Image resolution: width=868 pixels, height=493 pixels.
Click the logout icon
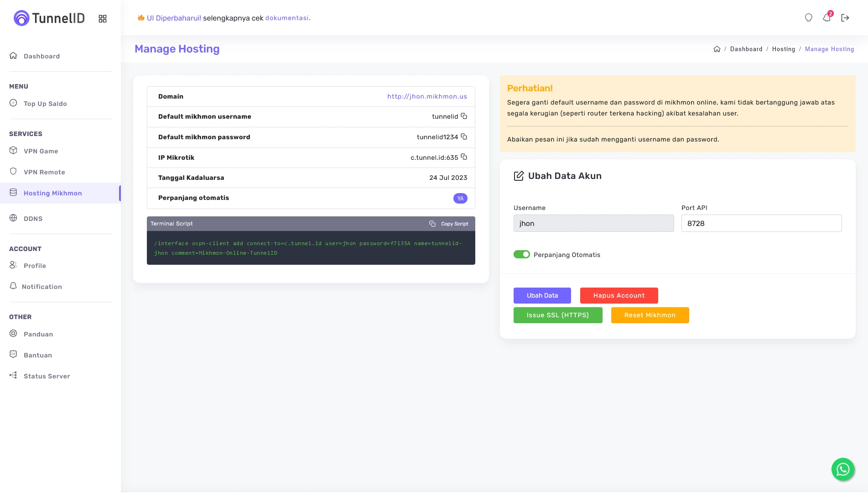tap(845, 18)
